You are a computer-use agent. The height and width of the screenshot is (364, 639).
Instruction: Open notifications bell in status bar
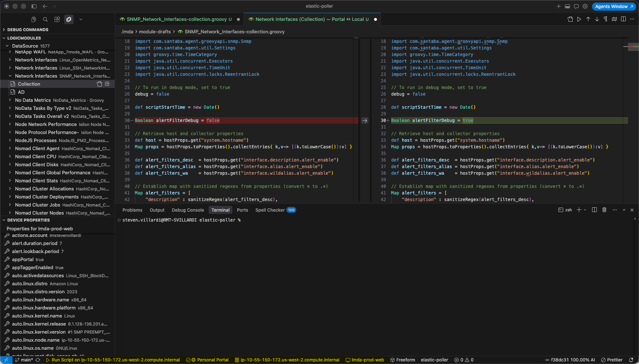point(631,360)
